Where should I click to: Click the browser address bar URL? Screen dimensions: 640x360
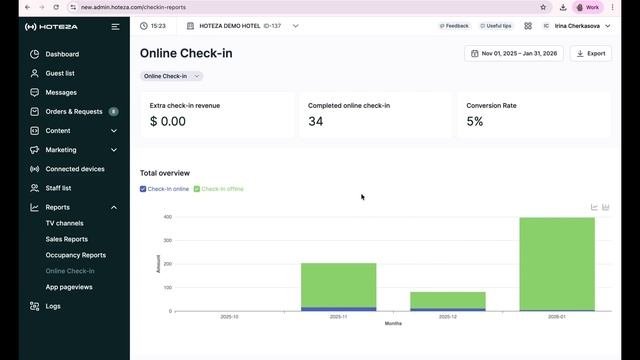[x=133, y=7]
